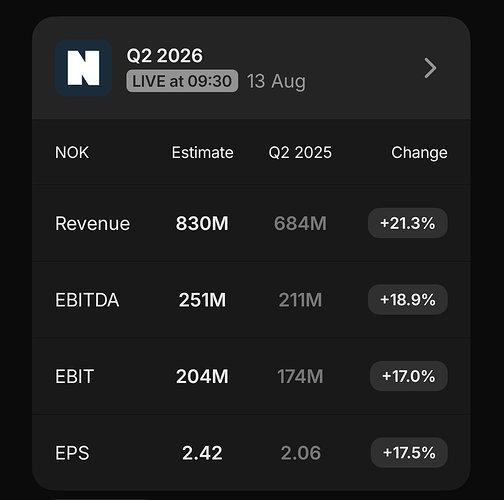
Task: Select the NOK currency column header
Action: (72, 153)
